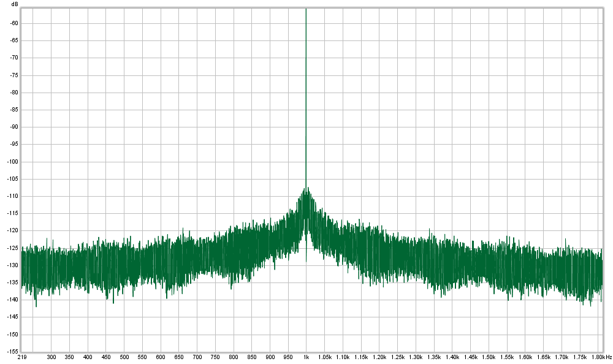This screenshot has height=364, width=613.
Task: Click the 350 frequency axis label
Action: (x=69, y=357)
